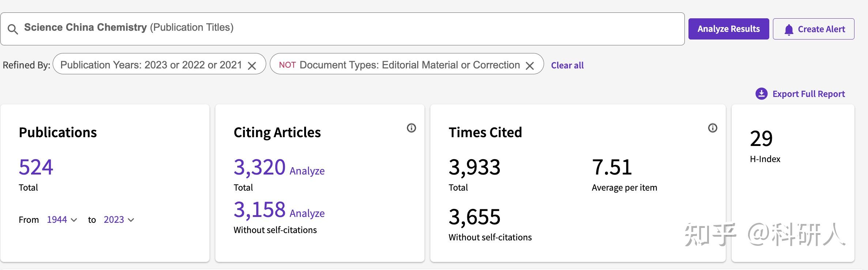Click the info icon on Times Cited card
Image resolution: width=868 pixels, height=270 pixels.
[x=713, y=128]
